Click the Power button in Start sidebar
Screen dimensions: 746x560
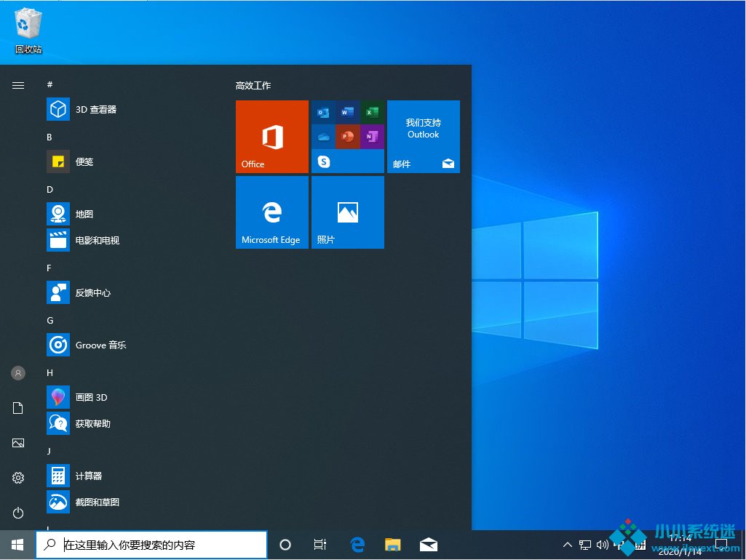tap(18, 513)
